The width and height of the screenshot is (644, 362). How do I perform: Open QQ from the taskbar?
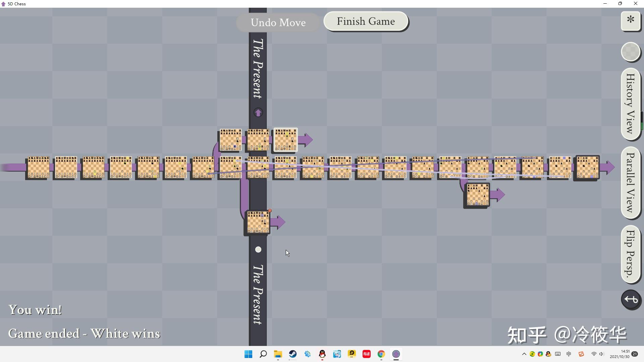click(322, 354)
